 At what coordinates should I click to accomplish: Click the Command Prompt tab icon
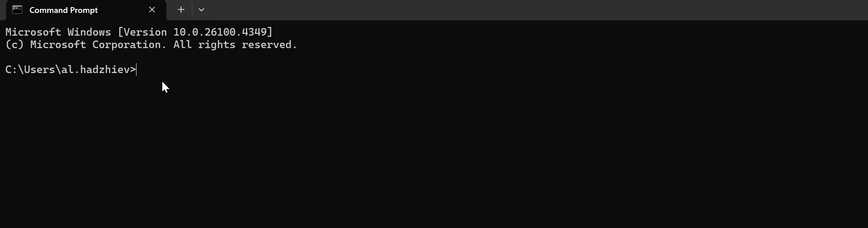(x=17, y=10)
